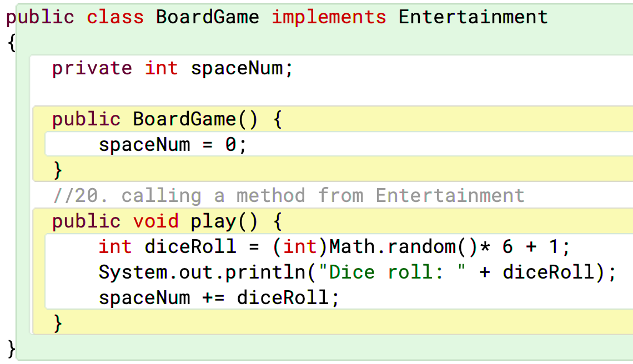Click the 'class' keyword in header
Viewport: 633px width, 364px height.
click(x=115, y=17)
